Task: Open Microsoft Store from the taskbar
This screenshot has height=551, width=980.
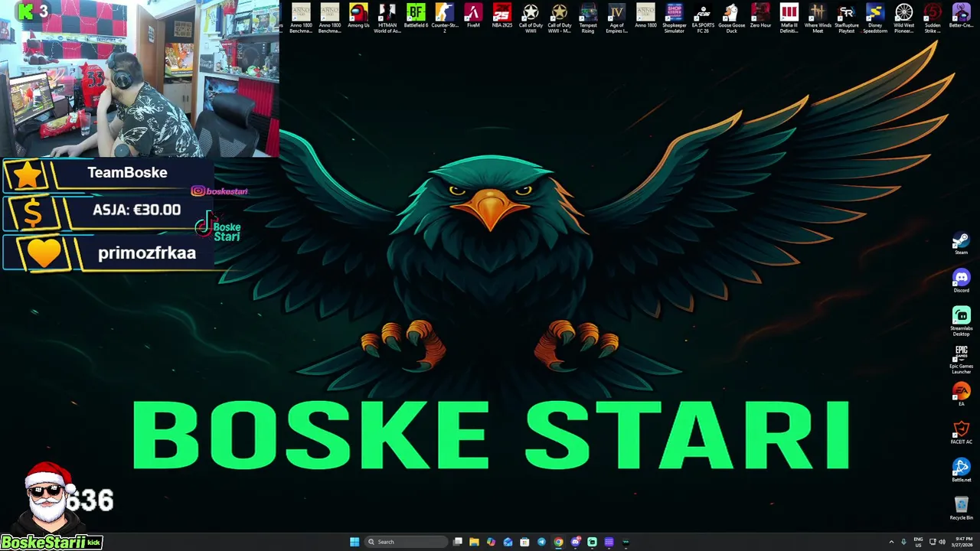Action: [x=524, y=542]
